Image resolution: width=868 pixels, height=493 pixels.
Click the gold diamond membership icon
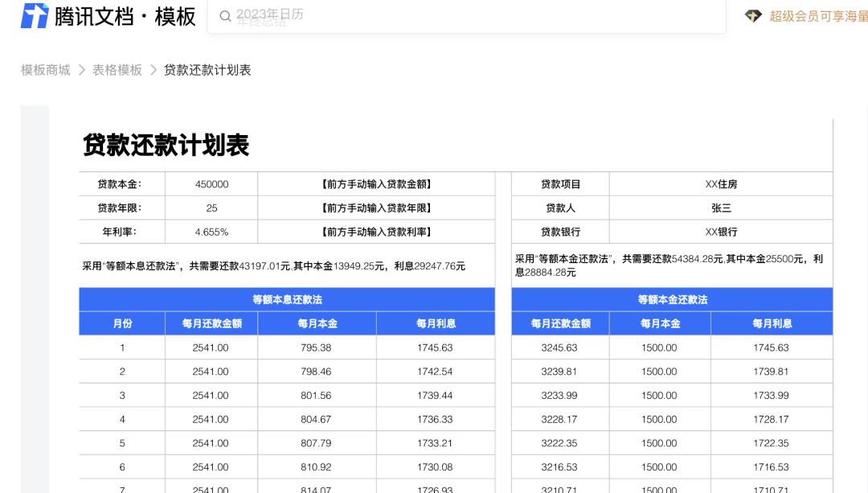[x=753, y=15]
